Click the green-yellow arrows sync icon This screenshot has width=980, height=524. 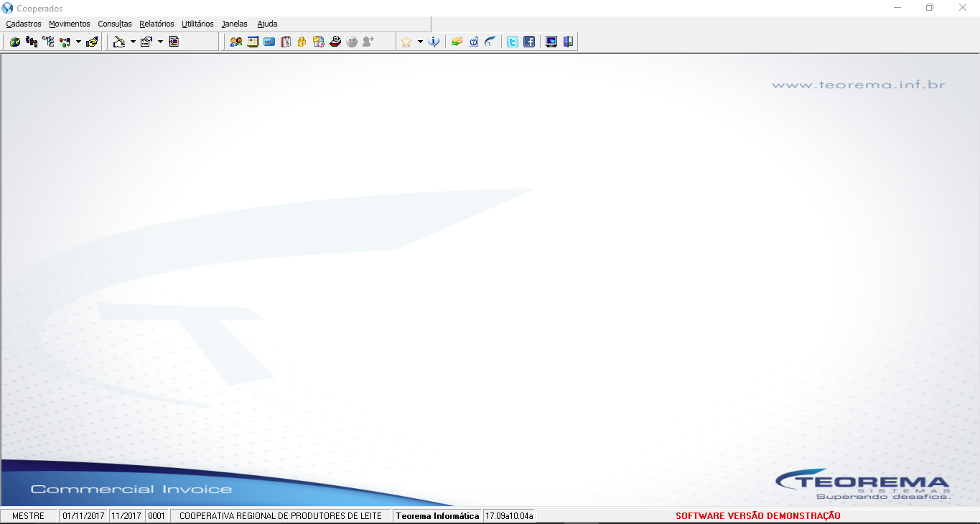coord(457,42)
